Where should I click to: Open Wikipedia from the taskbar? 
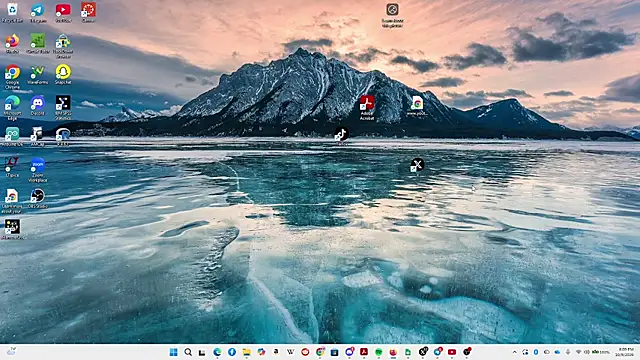point(291,352)
